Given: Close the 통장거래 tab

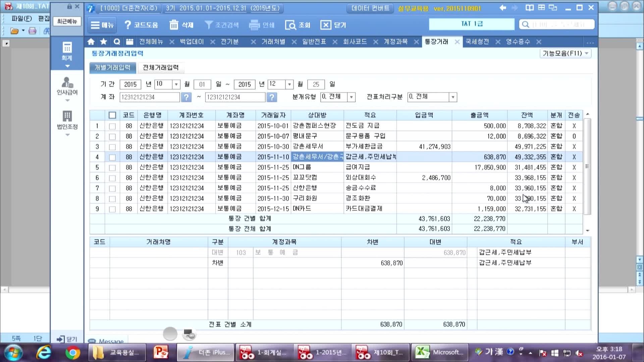Looking at the screenshot, I should point(457,42).
